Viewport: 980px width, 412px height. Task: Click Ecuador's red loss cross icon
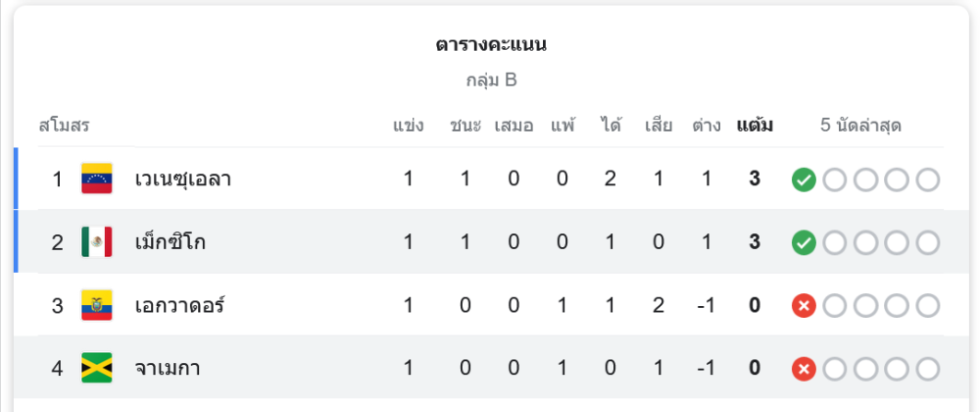[x=804, y=306]
